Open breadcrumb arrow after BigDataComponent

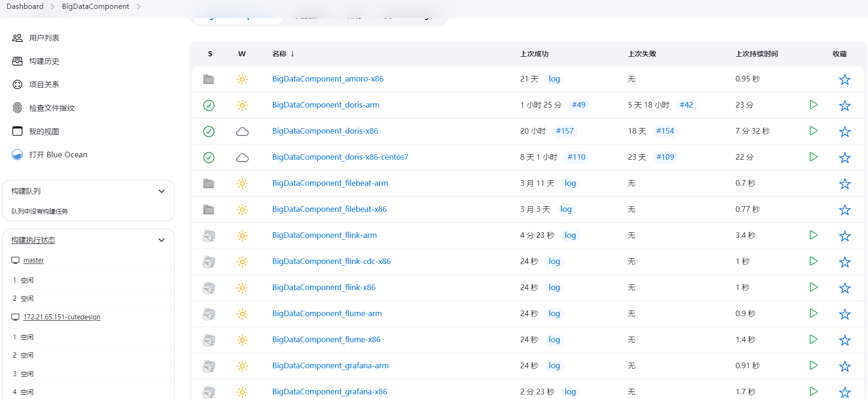pos(139,7)
